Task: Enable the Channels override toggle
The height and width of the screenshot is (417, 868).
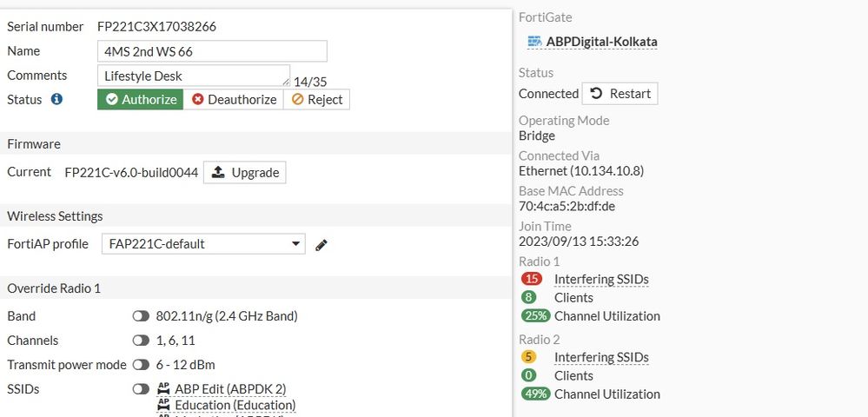Action: (141, 341)
